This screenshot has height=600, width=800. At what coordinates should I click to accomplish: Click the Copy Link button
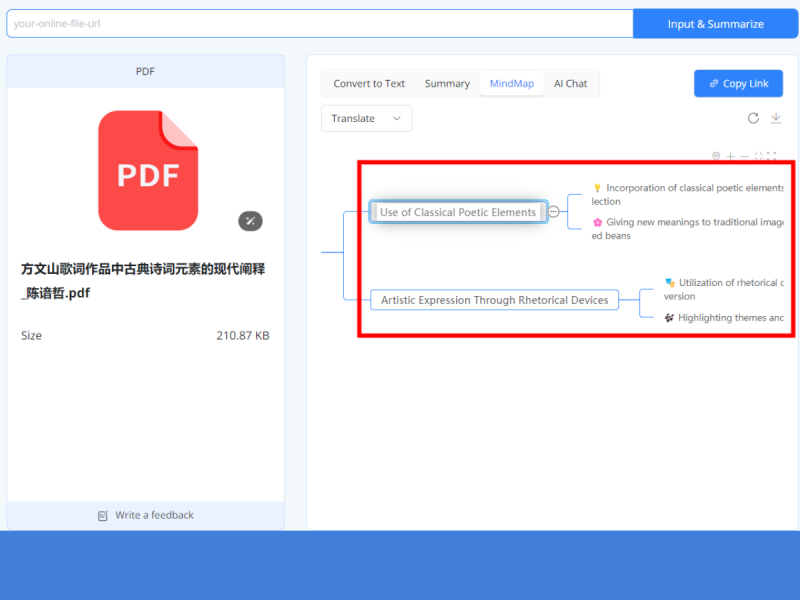(738, 83)
